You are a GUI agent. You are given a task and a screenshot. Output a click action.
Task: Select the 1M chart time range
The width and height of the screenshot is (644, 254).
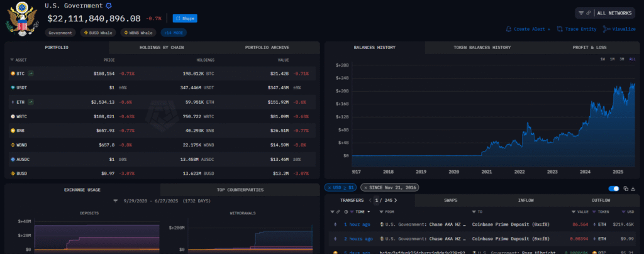[x=612, y=59]
